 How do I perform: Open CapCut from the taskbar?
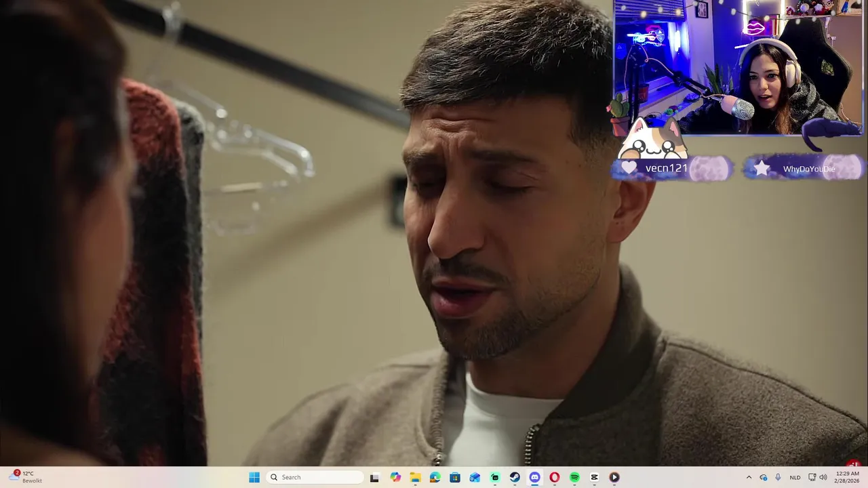[595, 477]
